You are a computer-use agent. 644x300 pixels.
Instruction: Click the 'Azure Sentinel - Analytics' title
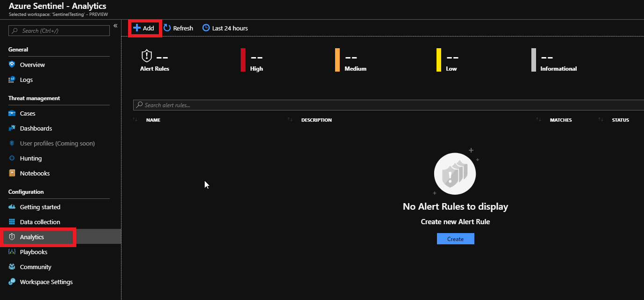point(57,6)
